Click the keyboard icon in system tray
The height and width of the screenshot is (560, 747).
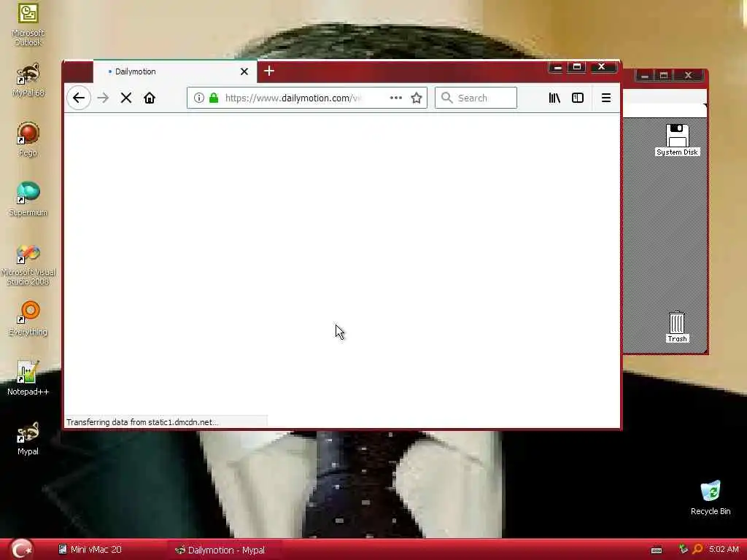[657, 550]
